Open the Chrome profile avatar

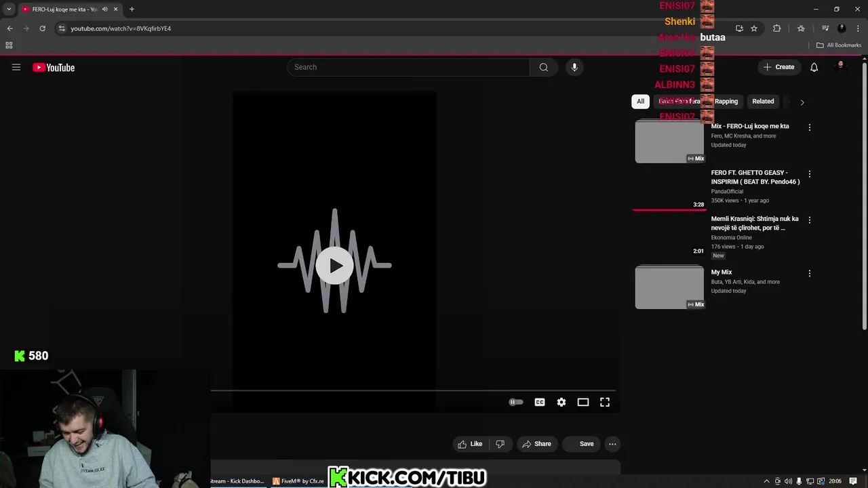click(842, 28)
